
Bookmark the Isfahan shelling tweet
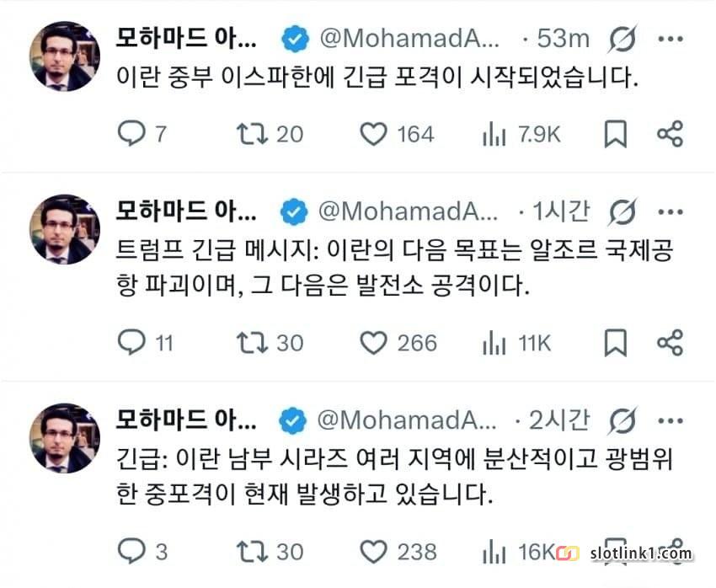[616, 134]
